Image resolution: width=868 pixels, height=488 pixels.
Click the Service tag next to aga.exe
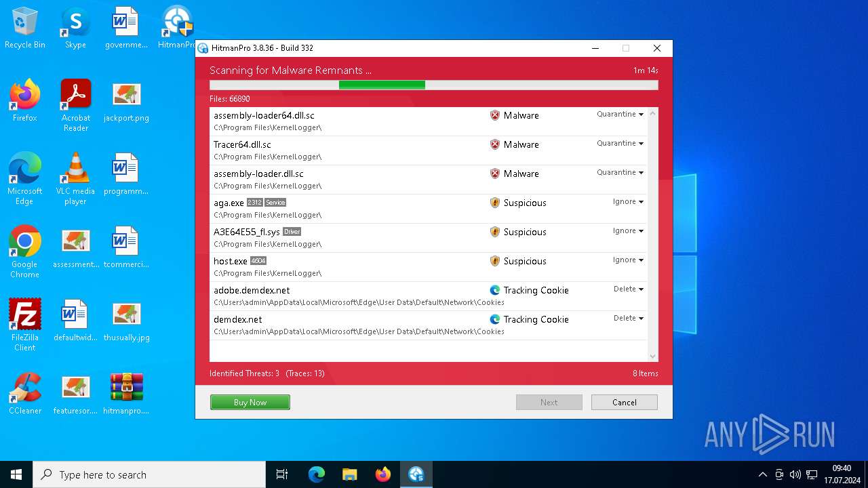point(275,203)
